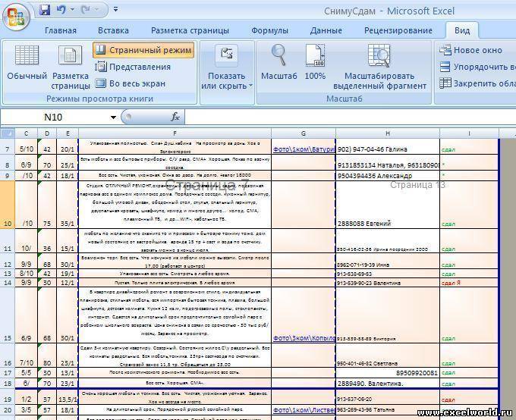Click the Redo icon
516x420 pixels.
[x=86, y=10]
